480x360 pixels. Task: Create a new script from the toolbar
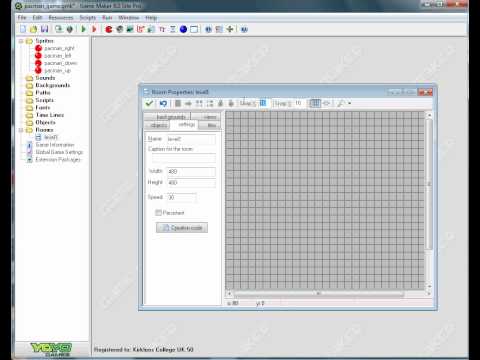point(151,29)
